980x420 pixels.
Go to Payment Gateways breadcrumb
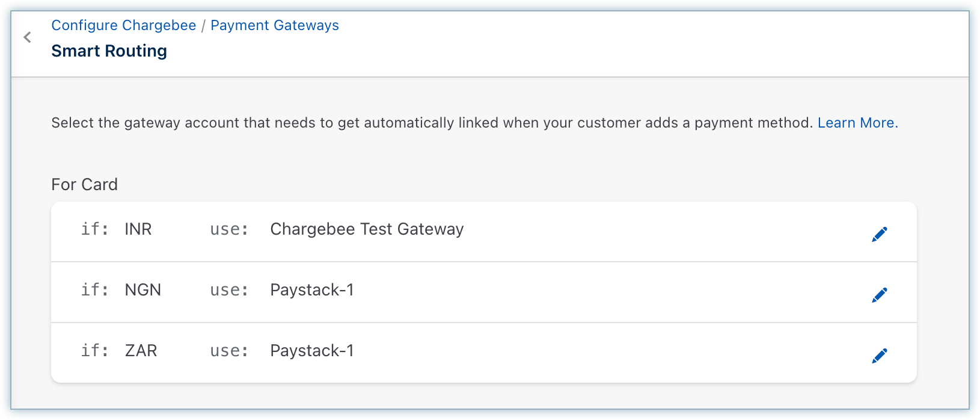point(274,25)
